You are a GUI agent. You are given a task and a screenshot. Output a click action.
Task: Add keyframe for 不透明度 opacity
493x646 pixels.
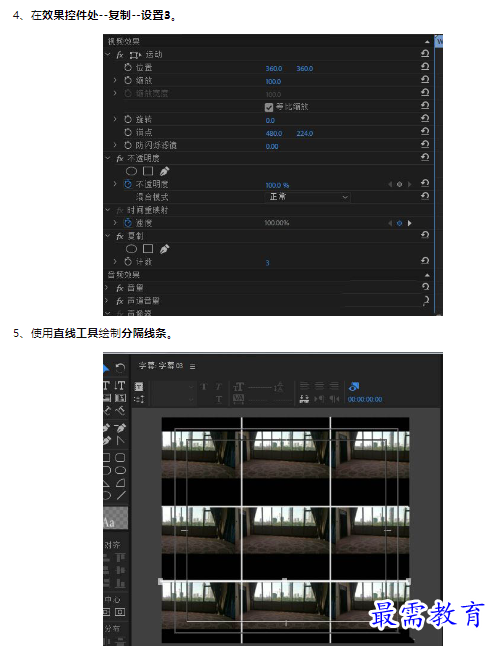click(x=399, y=184)
